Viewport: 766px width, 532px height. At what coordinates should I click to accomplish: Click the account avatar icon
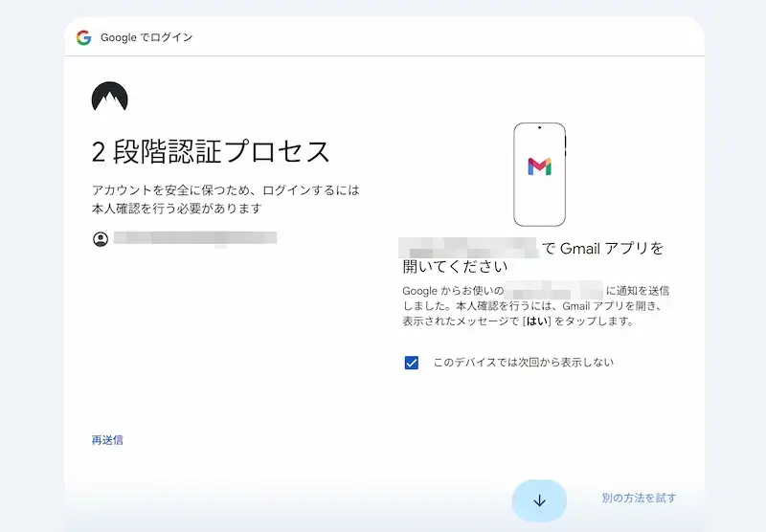click(x=101, y=239)
